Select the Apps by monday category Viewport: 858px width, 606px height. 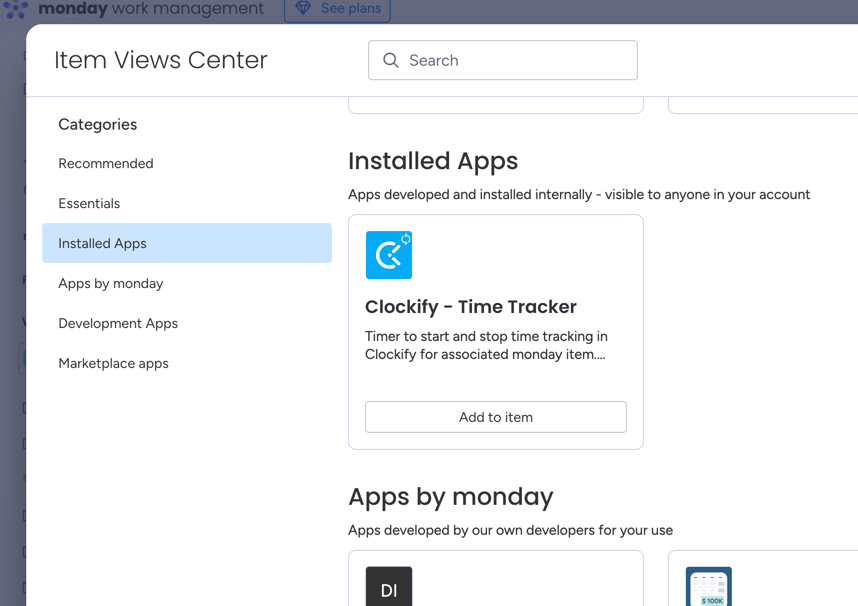187,283
